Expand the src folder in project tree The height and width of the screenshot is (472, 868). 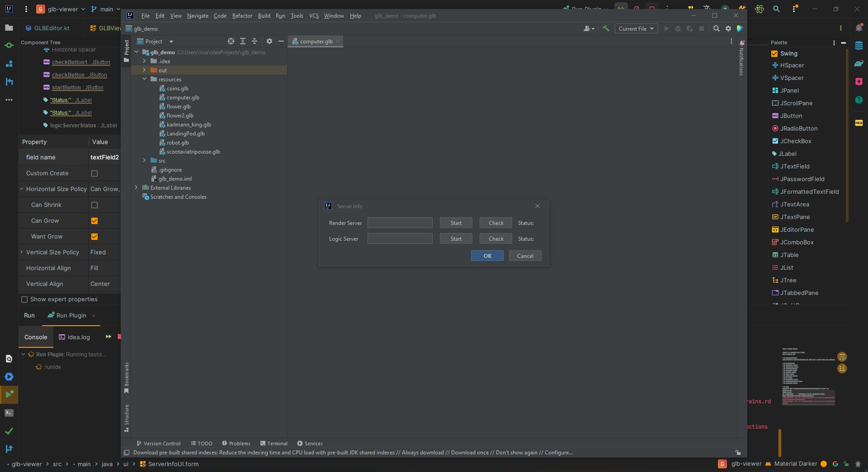[145, 161]
